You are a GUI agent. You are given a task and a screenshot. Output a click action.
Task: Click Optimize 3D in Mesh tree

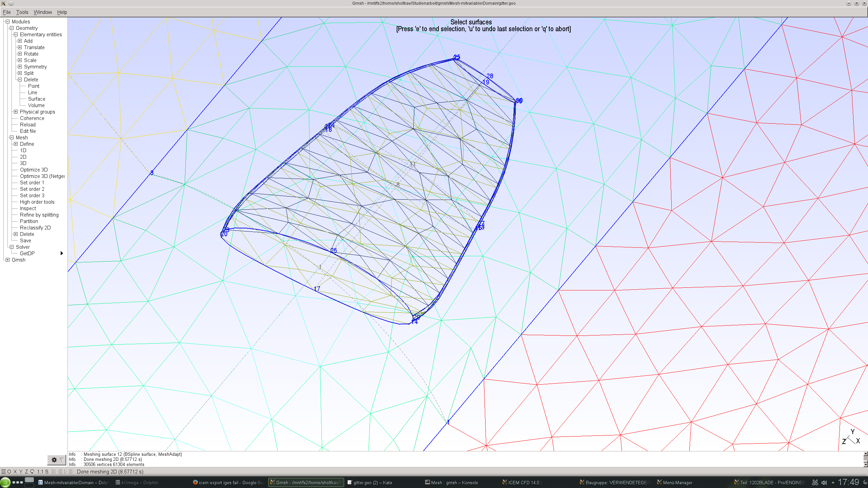click(x=34, y=170)
